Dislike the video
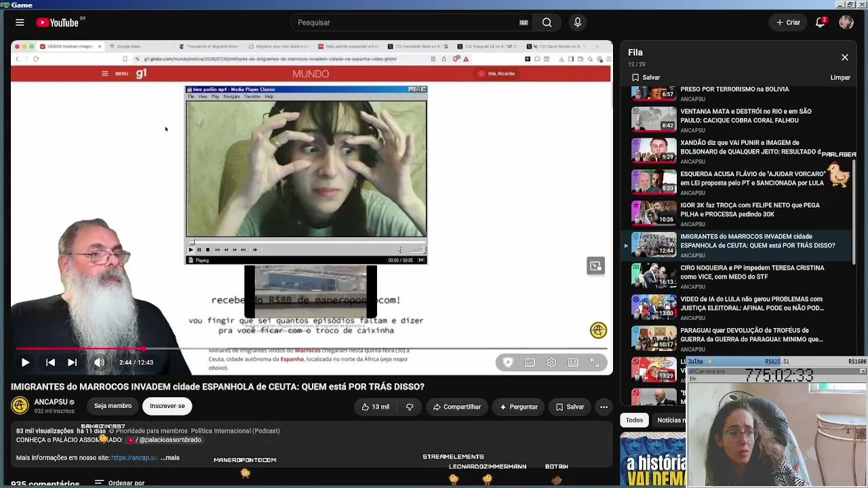The width and height of the screenshot is (868, 488). [410, 407]
